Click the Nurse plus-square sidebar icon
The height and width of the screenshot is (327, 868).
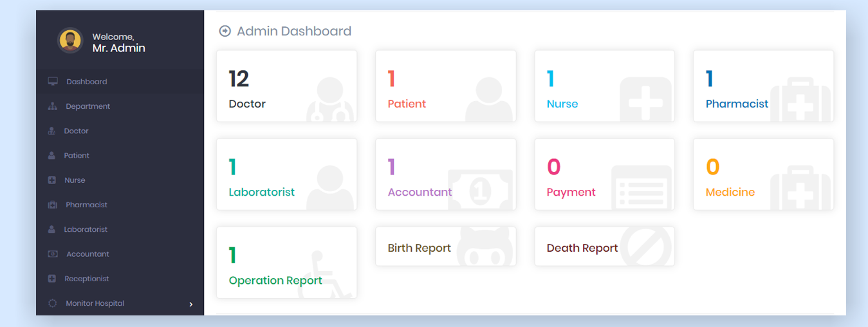(52, 180)
